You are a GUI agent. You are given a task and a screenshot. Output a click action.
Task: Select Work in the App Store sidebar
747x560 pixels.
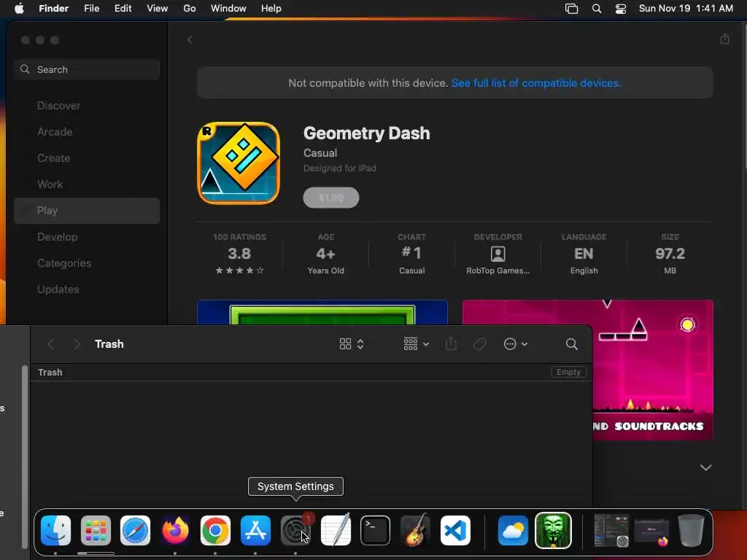click(x=88, y=184)
